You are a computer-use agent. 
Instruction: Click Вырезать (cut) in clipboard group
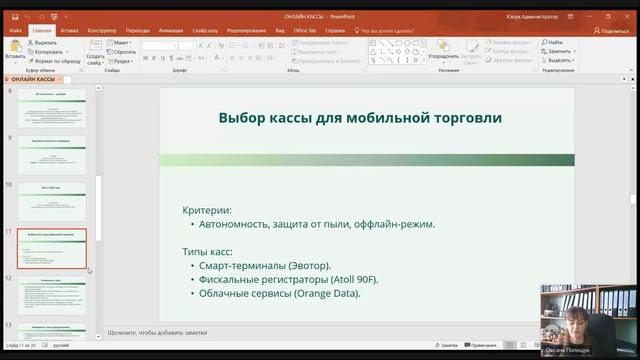(42, 42)
